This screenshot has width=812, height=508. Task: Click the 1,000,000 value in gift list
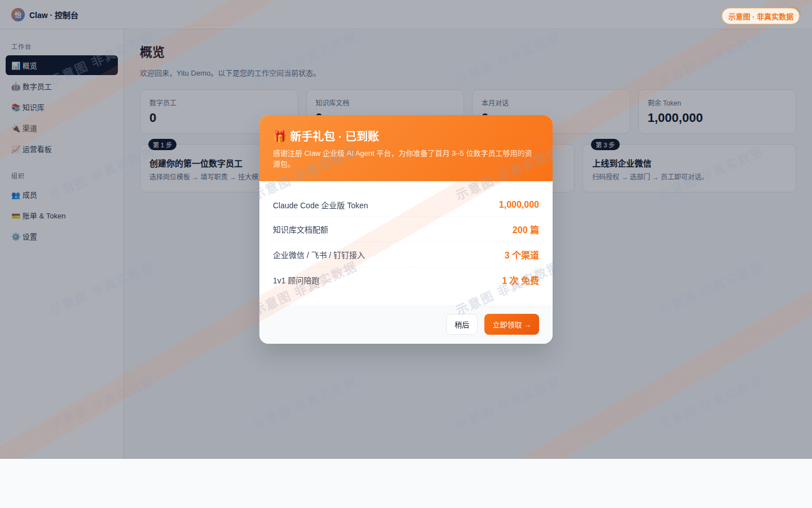(519, 205)
